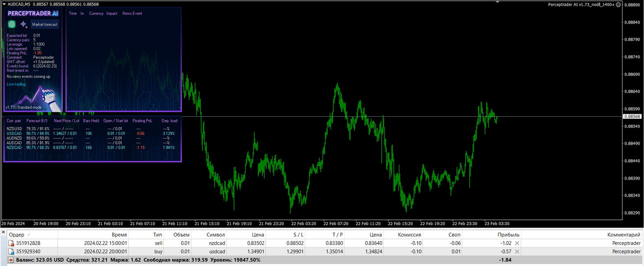Select the sell order icon for 351912828

click(11, 243)
